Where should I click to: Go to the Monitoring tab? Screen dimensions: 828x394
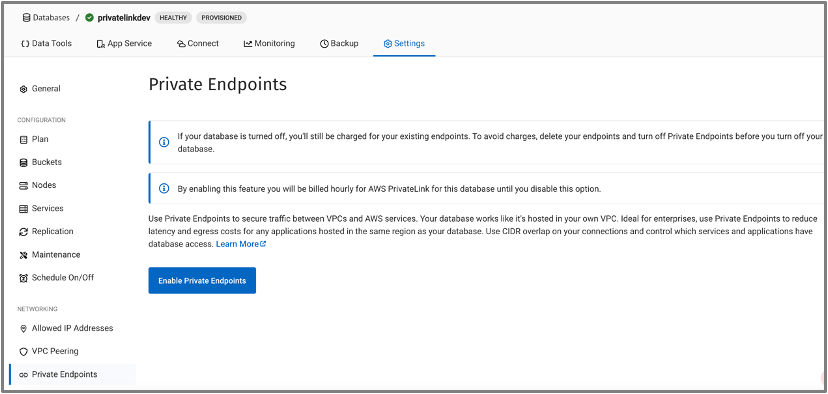click(269, 43)
